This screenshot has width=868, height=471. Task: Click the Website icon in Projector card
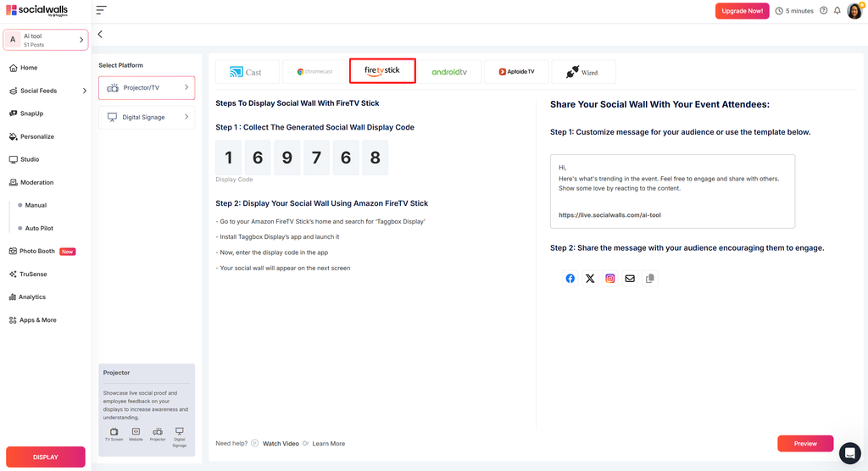(x=136, y=434)
